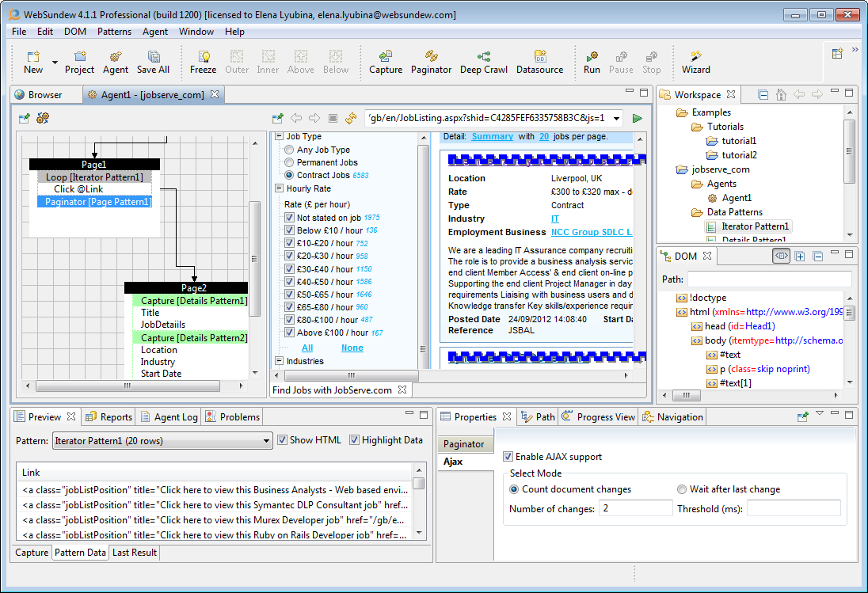Click Save All in the toolbar
The height and width of the screenshot is (593, 868).
(154, 62)
